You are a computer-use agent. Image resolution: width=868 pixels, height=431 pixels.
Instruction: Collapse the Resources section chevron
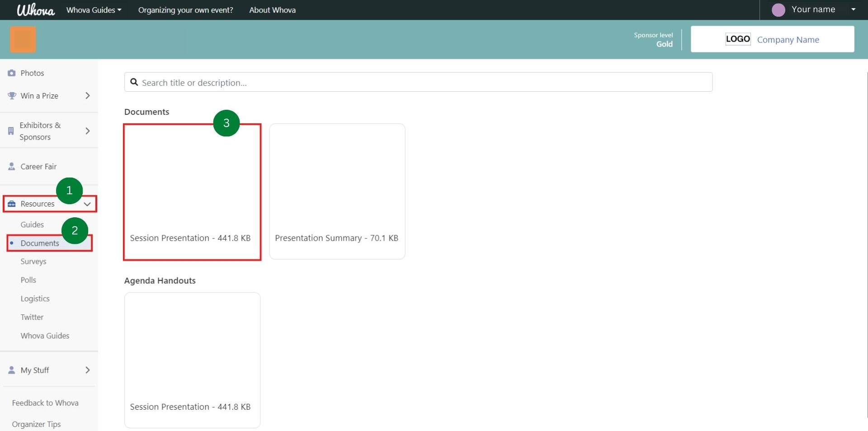[x=87, y=204]
